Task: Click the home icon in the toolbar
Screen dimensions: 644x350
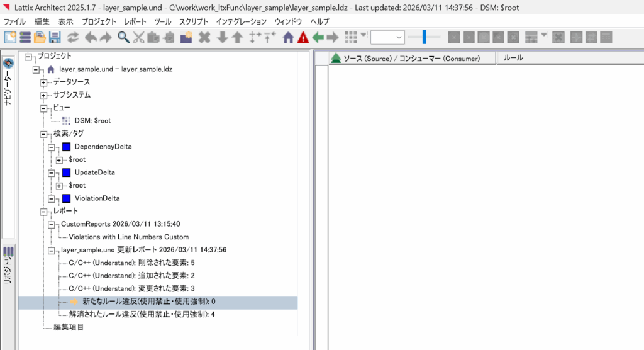Action: click(x=288, y=38)
